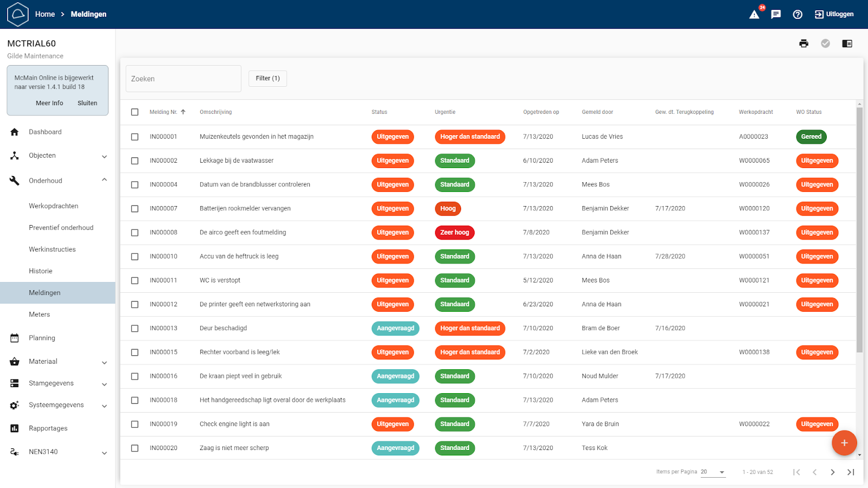
Task: Click the McMain logo icon in the header
Action: [x=17, y=14]
